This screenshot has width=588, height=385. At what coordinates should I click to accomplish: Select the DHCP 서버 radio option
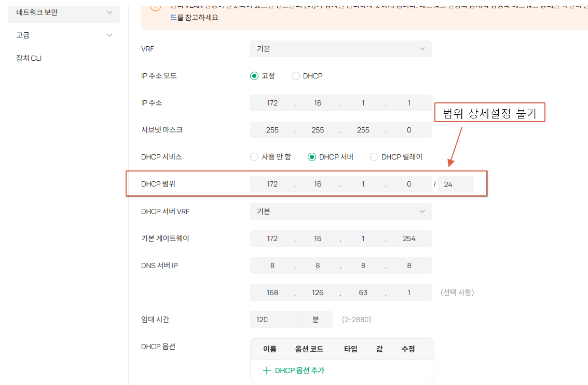point(311,157)
